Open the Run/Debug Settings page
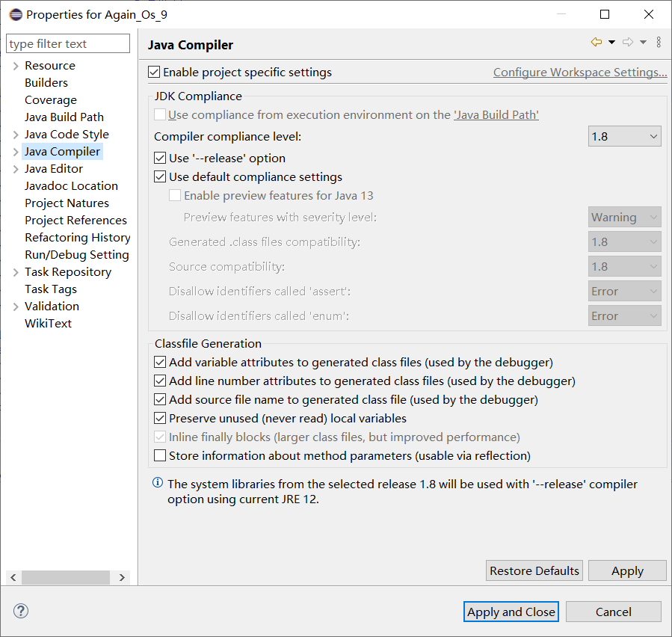Screen dimensions: 672x637 coord(76,255)
